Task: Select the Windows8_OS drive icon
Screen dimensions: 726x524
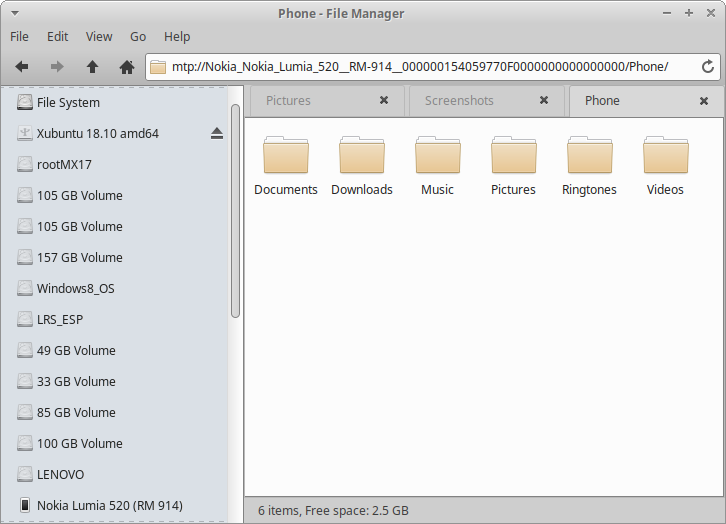Action: 25,288
